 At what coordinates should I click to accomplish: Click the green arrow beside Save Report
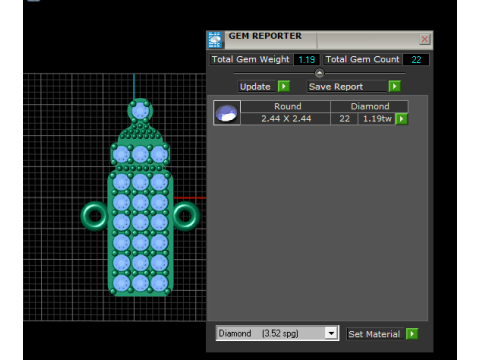coord(394,87)
